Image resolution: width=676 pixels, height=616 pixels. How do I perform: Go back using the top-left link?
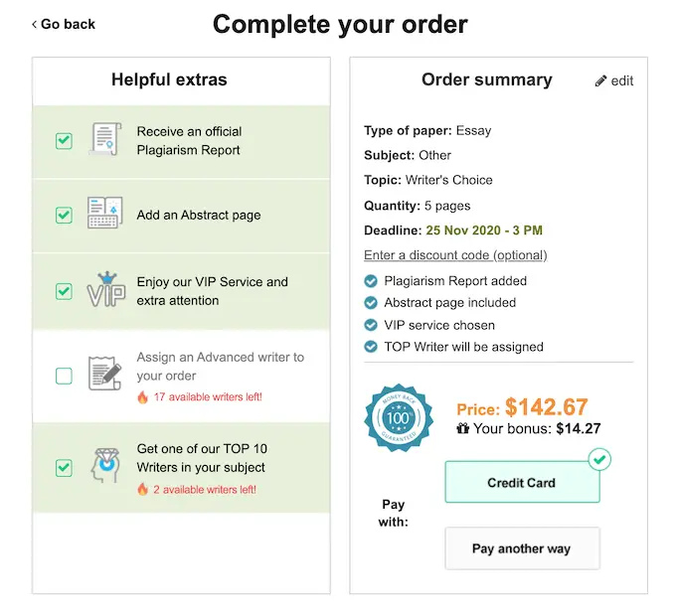coord(64,24)
